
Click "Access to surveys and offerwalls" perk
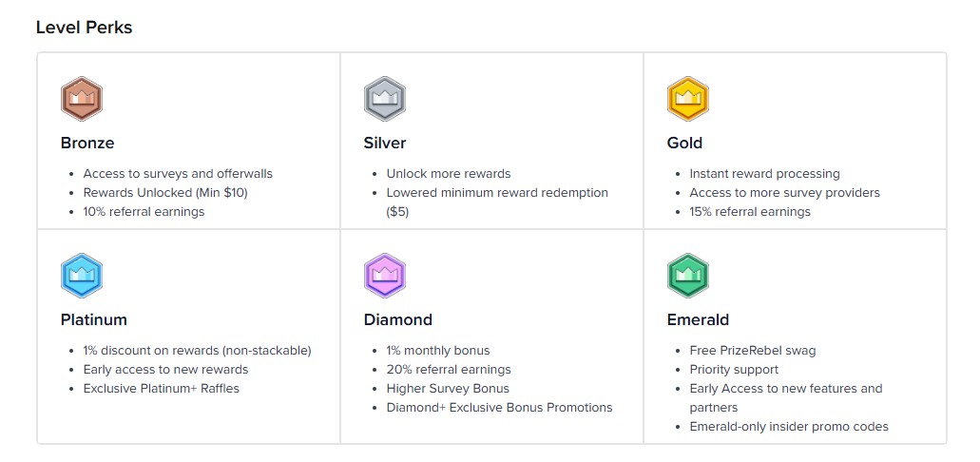tap(178, 174)
